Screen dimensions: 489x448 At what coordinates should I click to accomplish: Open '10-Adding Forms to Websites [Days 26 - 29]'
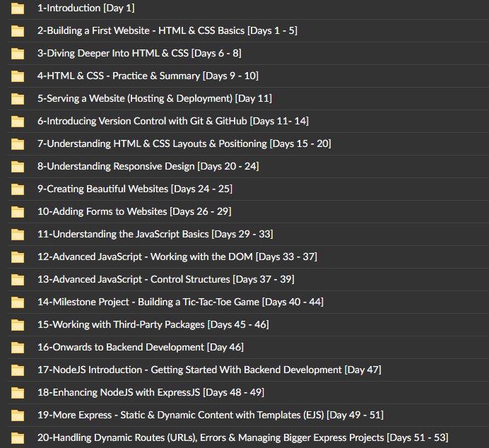pos(134,211)
